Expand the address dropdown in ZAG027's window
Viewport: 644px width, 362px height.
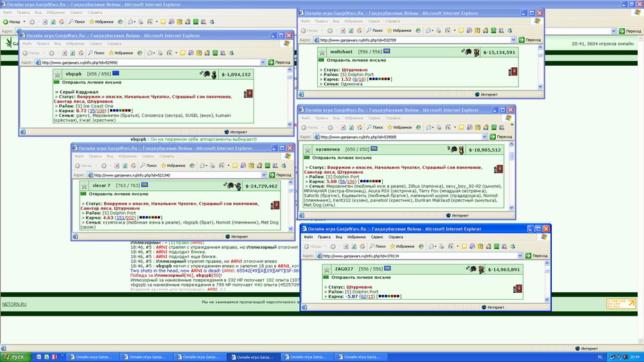[520, 255]
